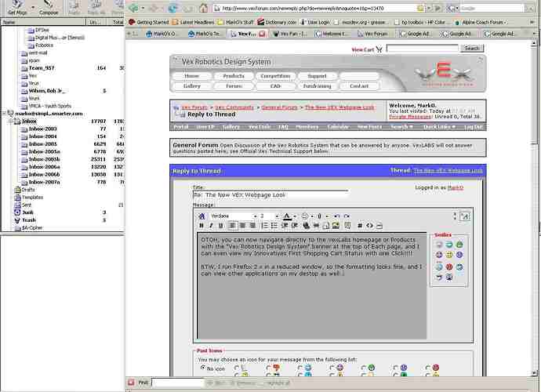This screenshot has width=541, height=392.
Task: Select the seventh post icon radio button
Action: [395, 368]
